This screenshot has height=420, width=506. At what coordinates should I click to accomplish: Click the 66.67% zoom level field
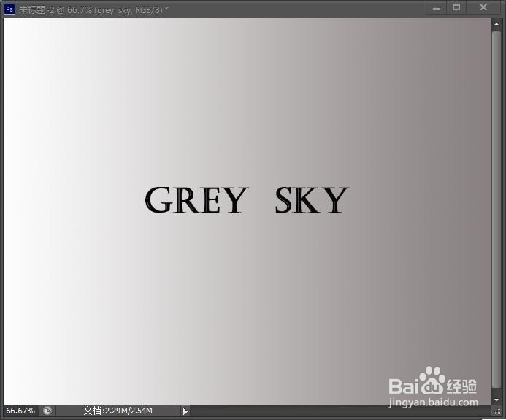[20, 411]
